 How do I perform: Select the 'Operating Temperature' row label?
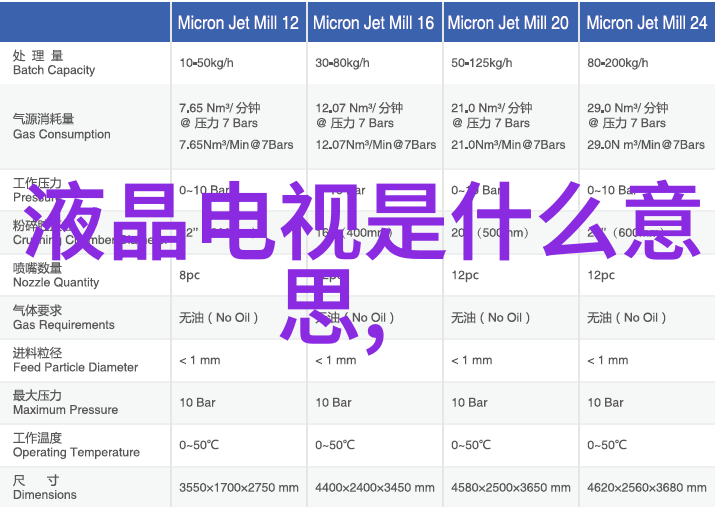[x=76, y=453]
